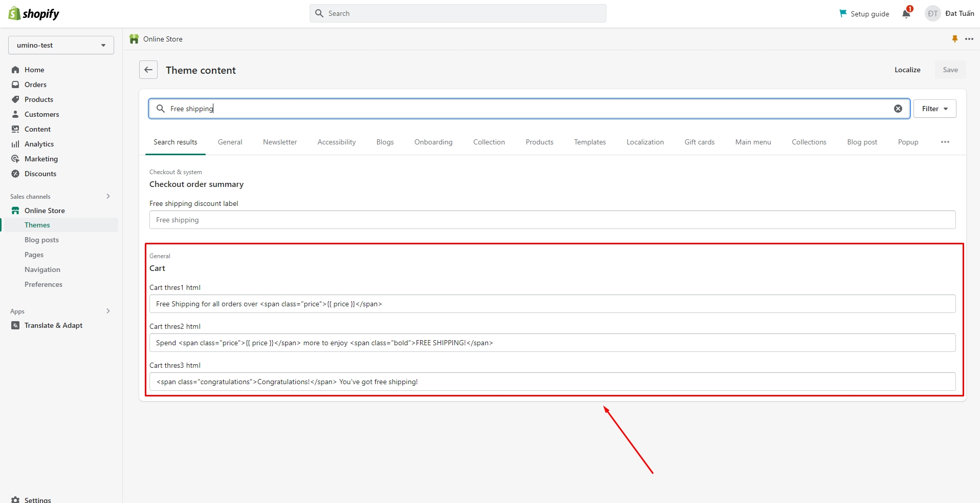Select the Gift cards tab
Screen dimensions: 980x503
coord(699,142)
